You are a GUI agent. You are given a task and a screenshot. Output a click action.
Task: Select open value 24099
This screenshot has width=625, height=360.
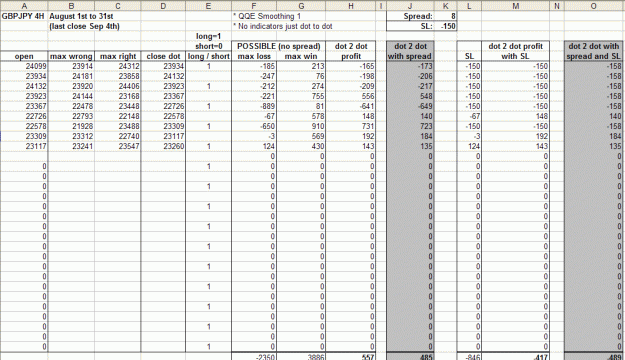[x=24, y=66]
